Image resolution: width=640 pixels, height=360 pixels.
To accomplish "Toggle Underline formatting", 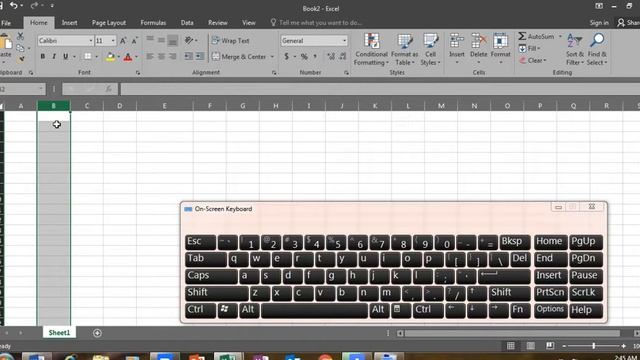I will pos(65,56).
